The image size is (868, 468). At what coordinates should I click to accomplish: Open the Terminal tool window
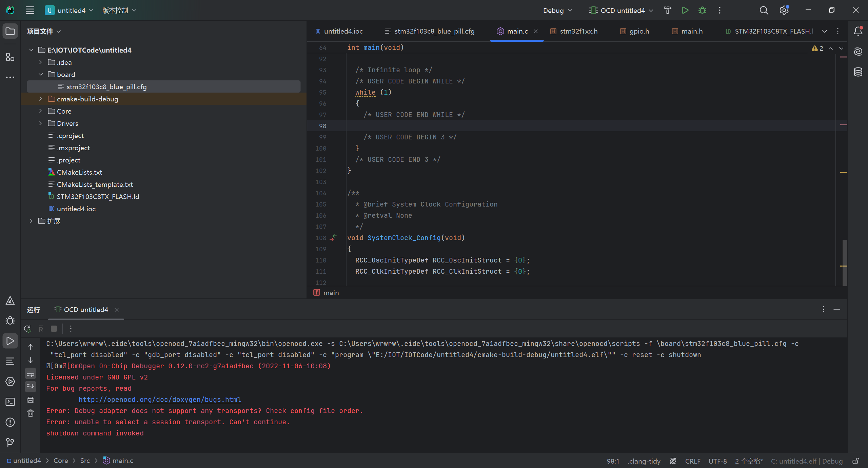click(10, 402)
